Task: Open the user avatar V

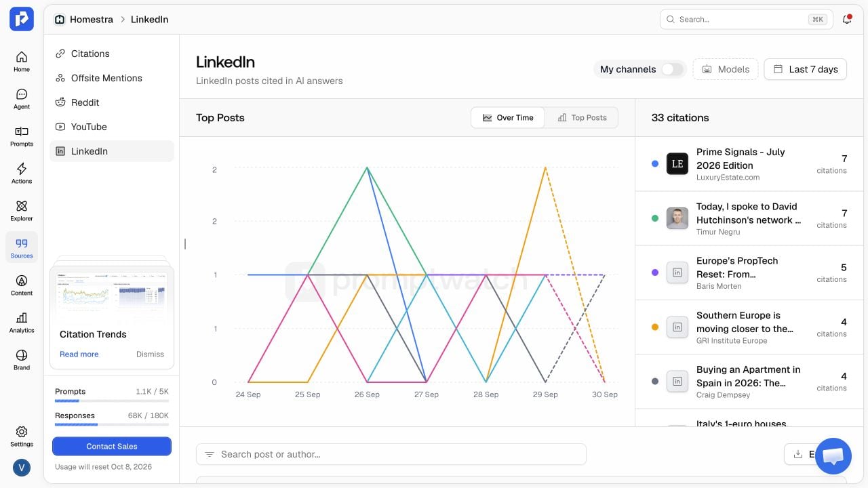Action: [x=22, y=468]
